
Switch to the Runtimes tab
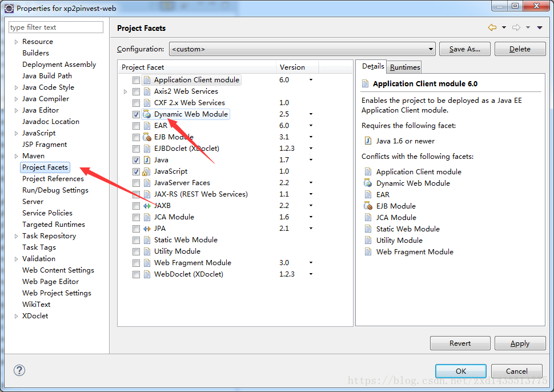pyautogui.click(x=405, y=67)
